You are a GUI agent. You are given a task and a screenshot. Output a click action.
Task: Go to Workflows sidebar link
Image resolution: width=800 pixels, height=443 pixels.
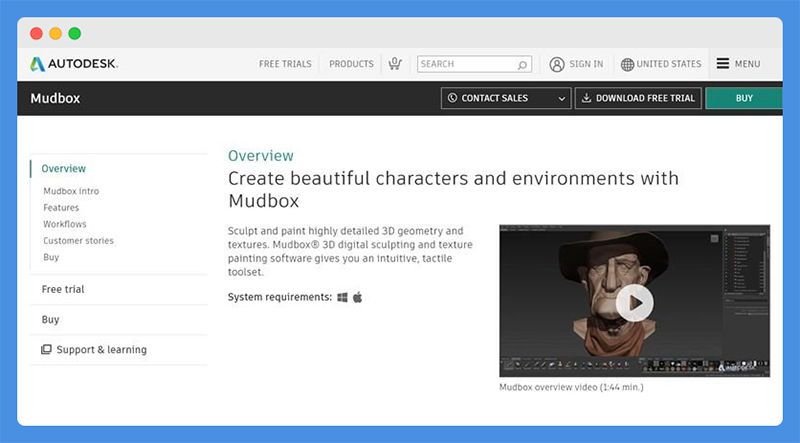click(x=64, y=224)
